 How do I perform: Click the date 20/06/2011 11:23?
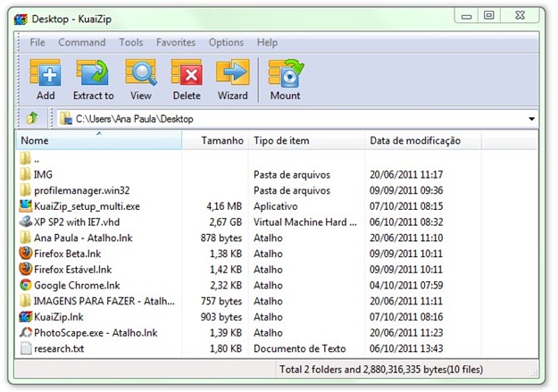(x=406, y=332)
